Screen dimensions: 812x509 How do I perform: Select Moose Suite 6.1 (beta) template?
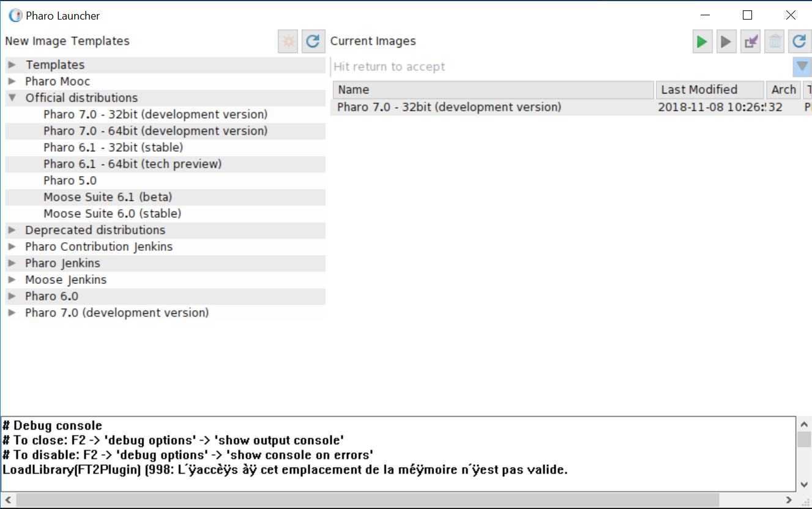tap(165, 197)
